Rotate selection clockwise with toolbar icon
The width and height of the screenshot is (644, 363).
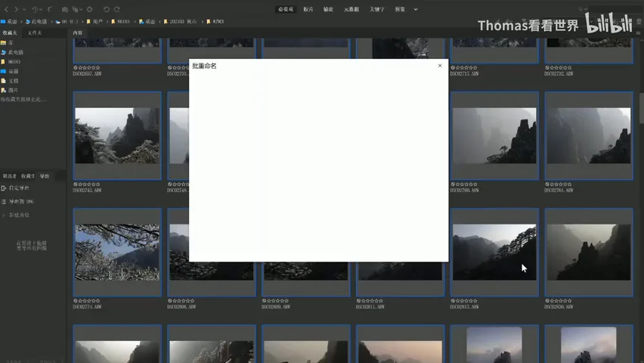tap(117, 9)
